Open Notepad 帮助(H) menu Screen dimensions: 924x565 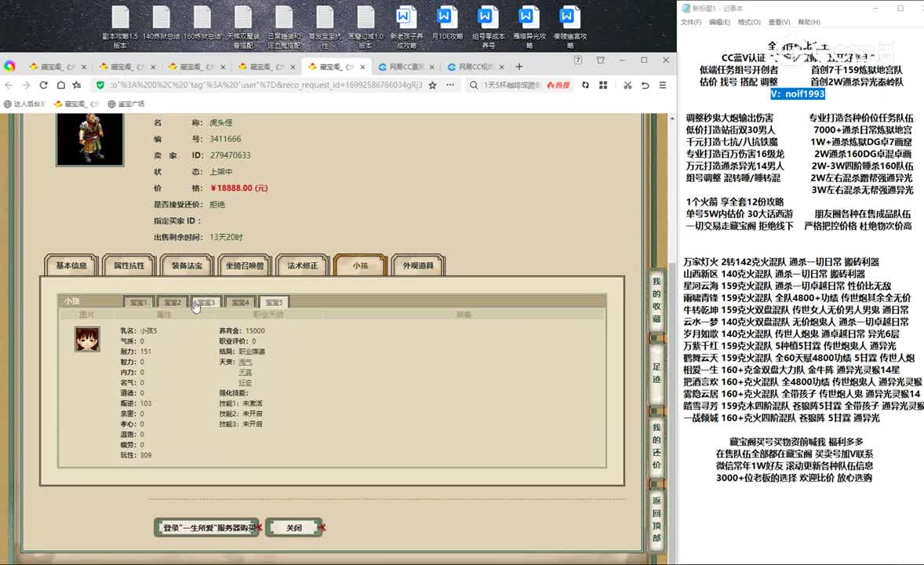(x=809, y=23)
